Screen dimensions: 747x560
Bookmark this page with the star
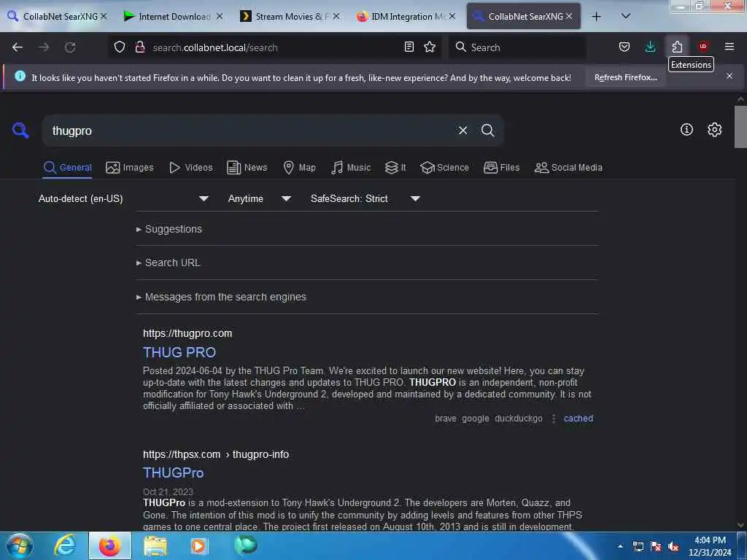click(x=430, y=47)
